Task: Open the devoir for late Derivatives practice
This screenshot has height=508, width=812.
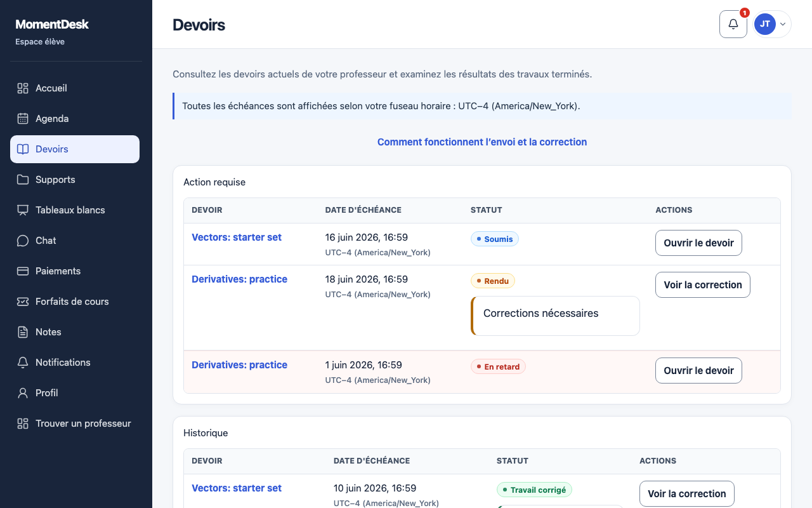Action: pyautogui.click(x=698, y=371)
